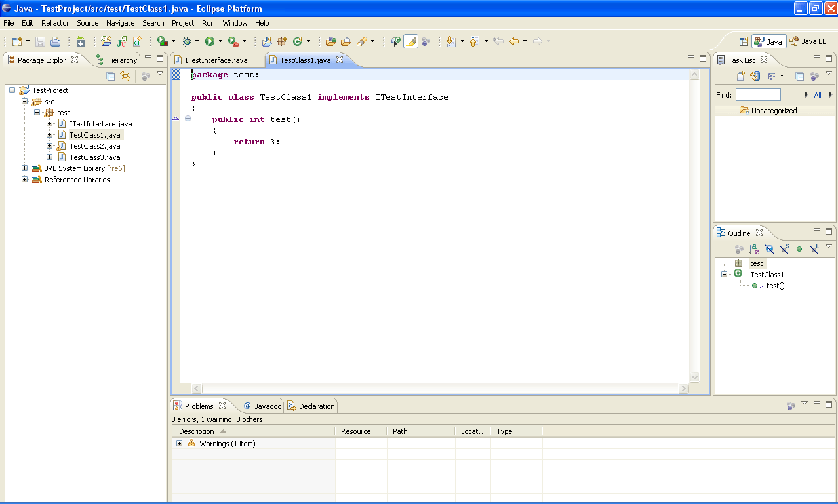Open the Run button dropdown arrow
The image size is (838, 504).
[x=220, y=41]
